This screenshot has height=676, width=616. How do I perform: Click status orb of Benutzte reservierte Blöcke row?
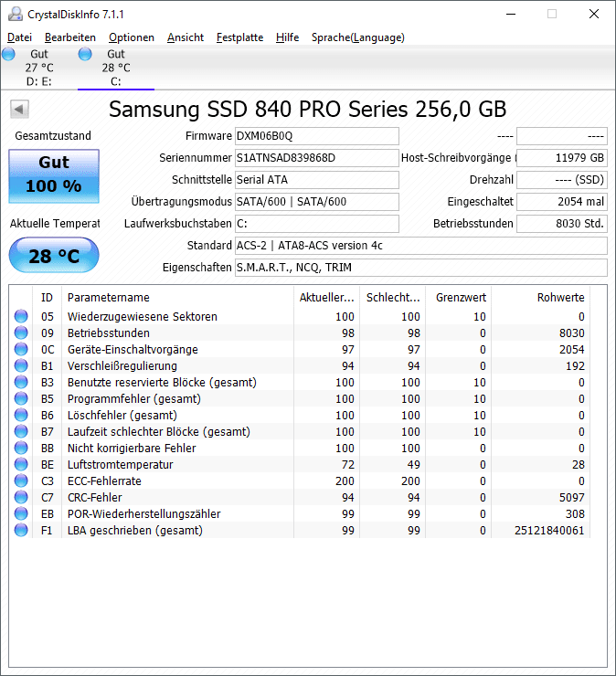point(21,382)
